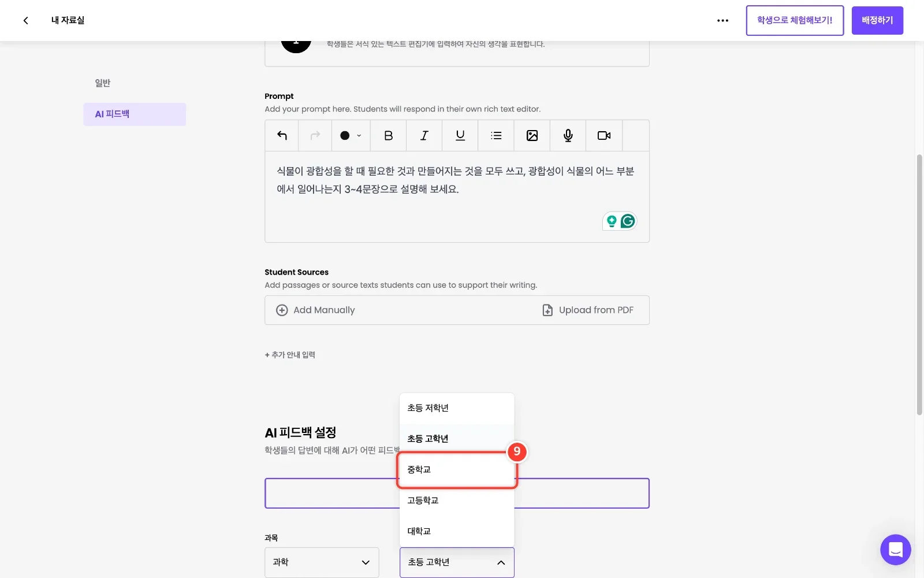924x578 pixels.
Task: Toggle underline formatting
Action: 460,135
